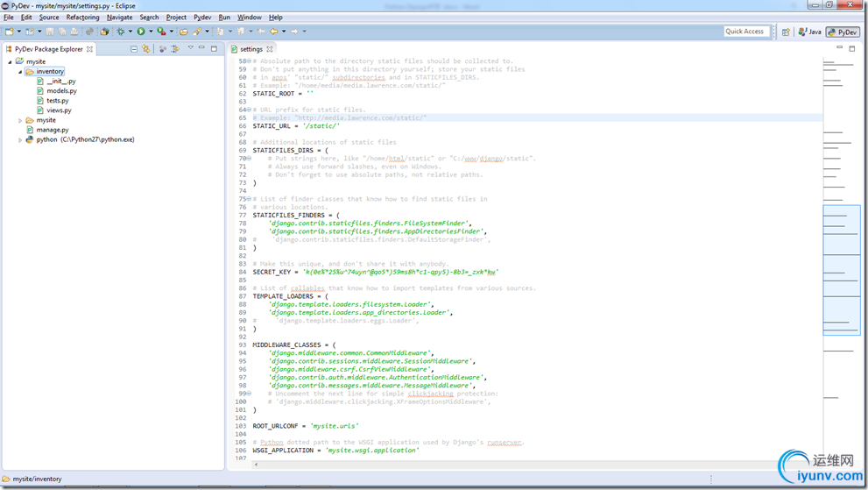Expand the nested mysite folder
Image resolution: width=868 pixels, height=490 pixels.
[20, 120]
